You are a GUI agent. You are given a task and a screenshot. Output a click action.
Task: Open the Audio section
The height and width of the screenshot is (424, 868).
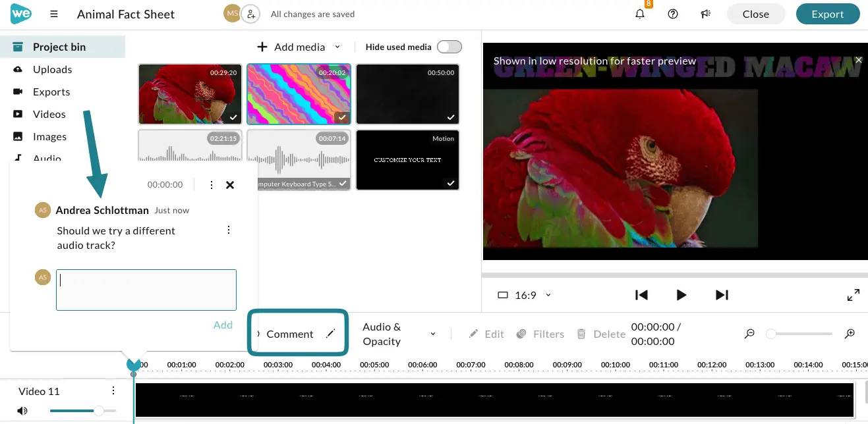[47, 158]
